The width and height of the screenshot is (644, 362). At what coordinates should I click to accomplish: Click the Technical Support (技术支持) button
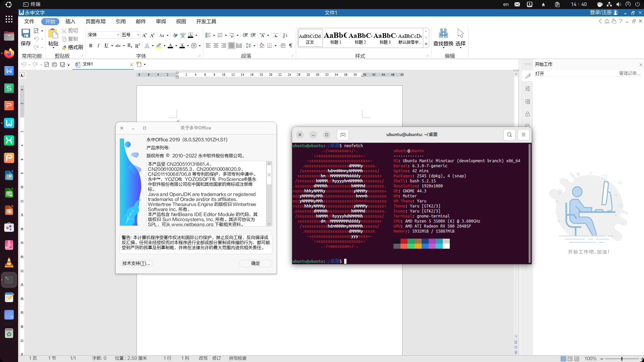tap(136, 263)
